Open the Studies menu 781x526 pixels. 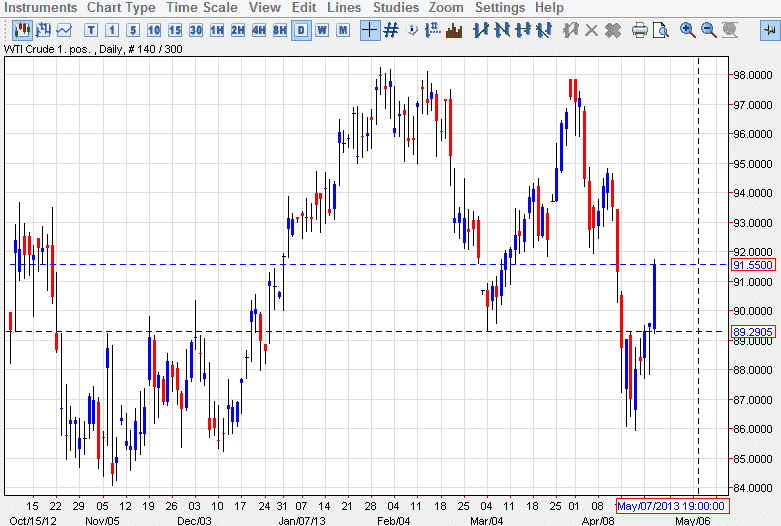(x=396, y=8)
